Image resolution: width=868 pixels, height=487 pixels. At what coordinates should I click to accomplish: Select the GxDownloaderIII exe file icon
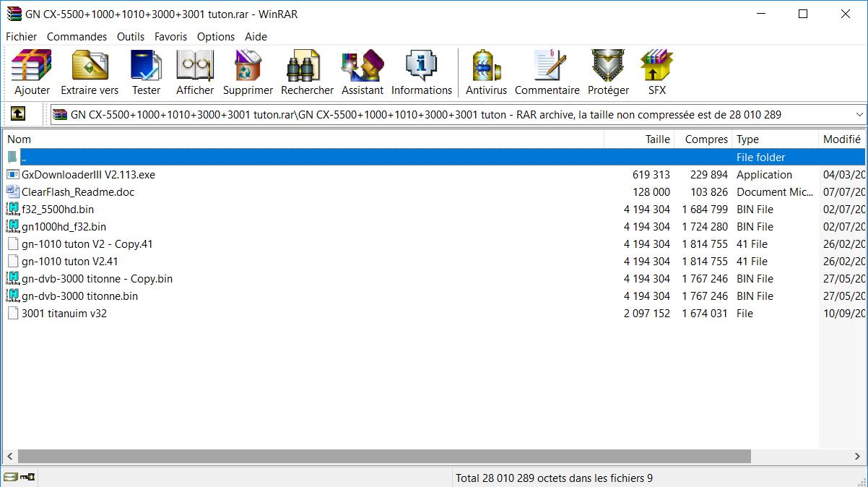point(13,175)
